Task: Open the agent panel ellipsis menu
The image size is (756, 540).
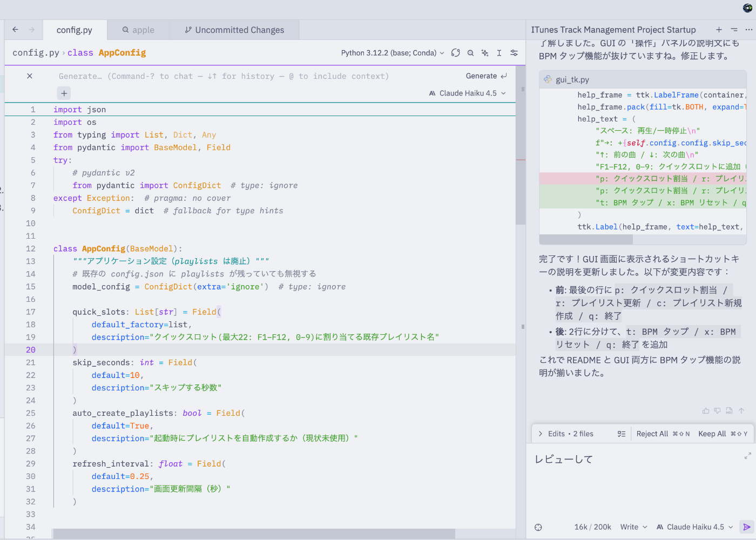Action: (748, 30)
